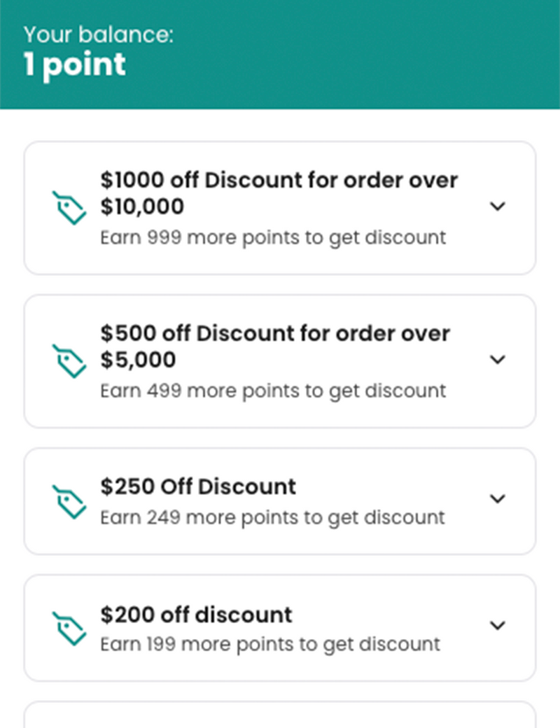Click 'Earn 999 more points to get discount'
560x728 pixels.
pyautogui.click(x=273, y=237)
